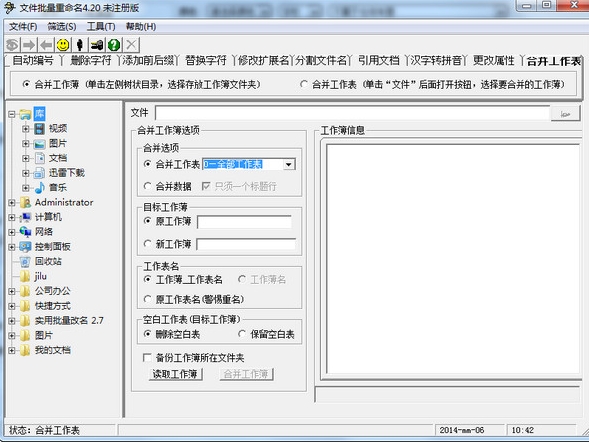The image size is (589, 445).
Task: Click the left arrow toolbar icon
Action: [x=46, y=45]
